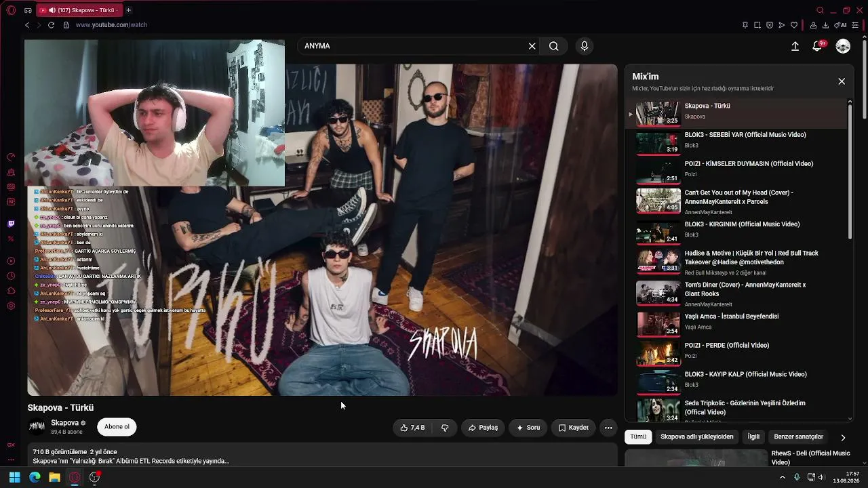Open the sidebar player icon

11,261
